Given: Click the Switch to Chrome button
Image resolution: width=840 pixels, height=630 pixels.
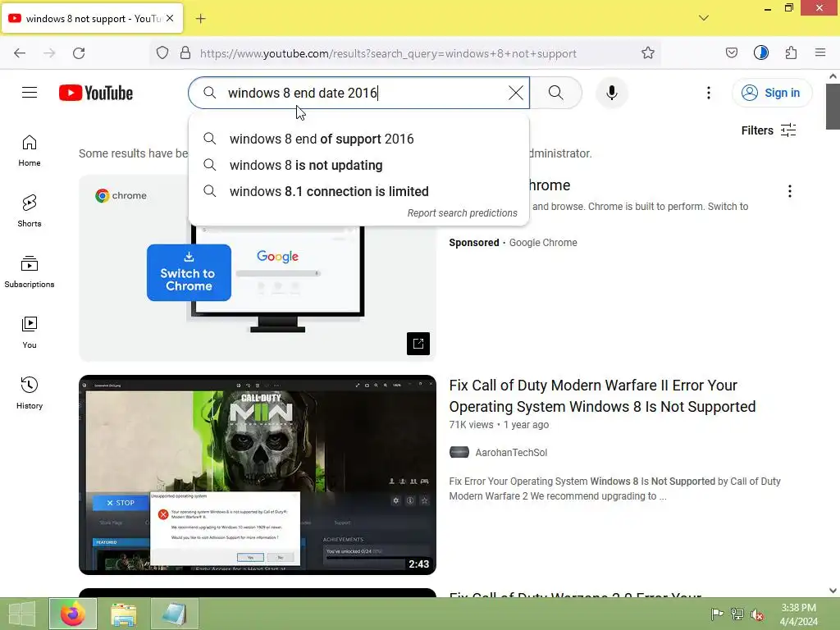Looking at the screenshot, I should click(189, 272).
